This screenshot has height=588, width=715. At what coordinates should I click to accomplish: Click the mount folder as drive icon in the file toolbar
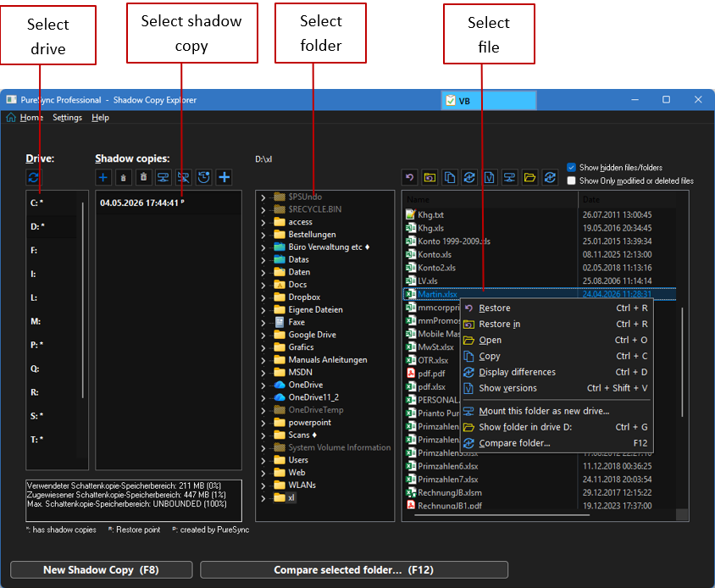pyautogui.click(x=509, y=177)
